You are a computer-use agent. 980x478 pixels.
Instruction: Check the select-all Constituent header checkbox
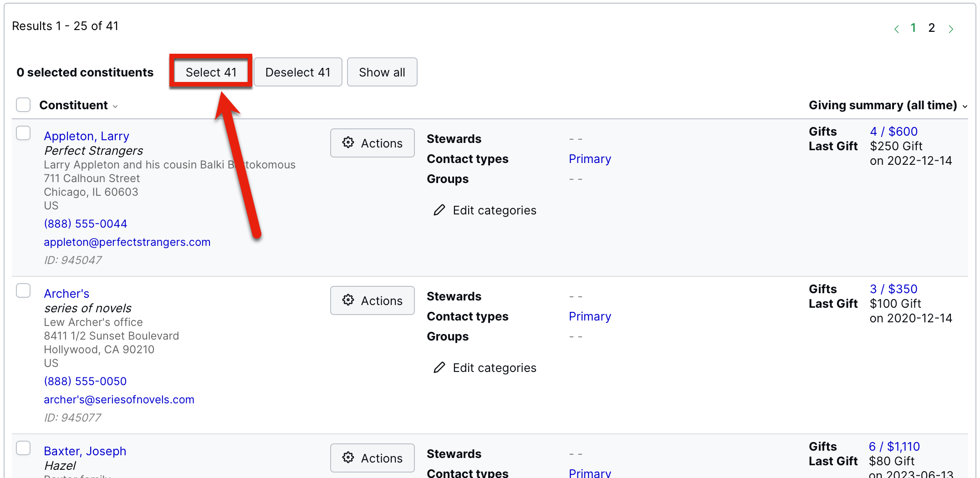pos(23,105)
